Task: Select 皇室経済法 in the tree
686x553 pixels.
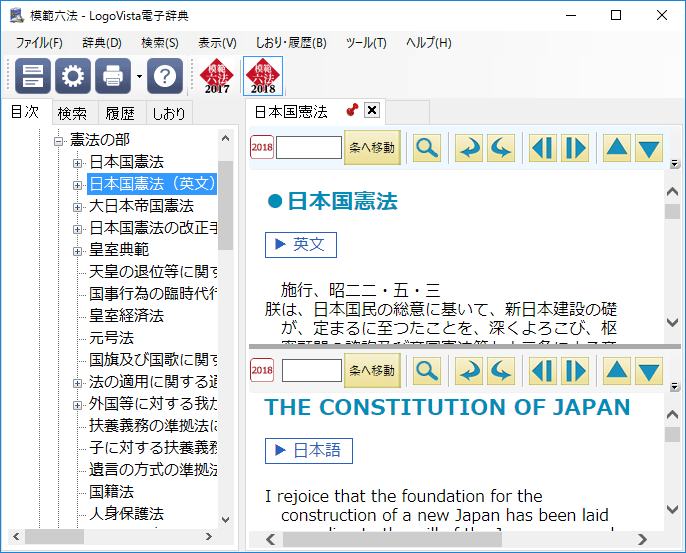Action: click(x=126, y=316)
